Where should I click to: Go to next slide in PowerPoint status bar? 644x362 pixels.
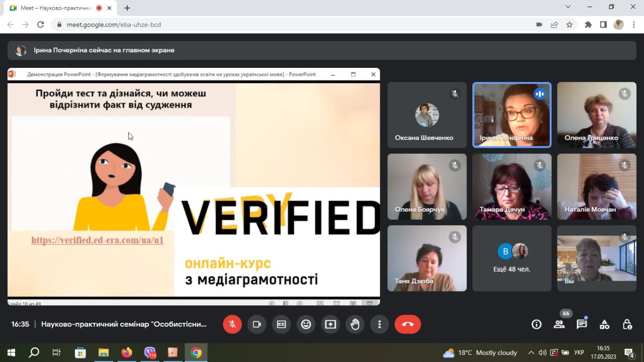300,303
